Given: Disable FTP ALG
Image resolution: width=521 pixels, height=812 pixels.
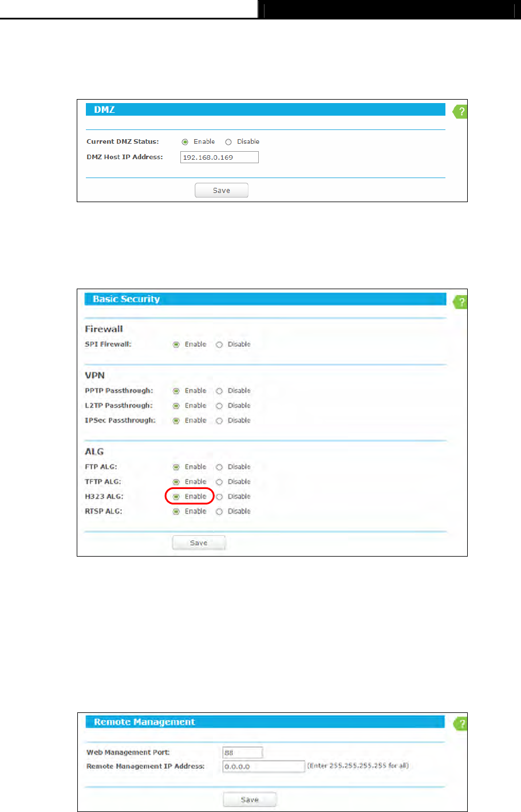Looking at the screenshot, I should tap(219, 467).
